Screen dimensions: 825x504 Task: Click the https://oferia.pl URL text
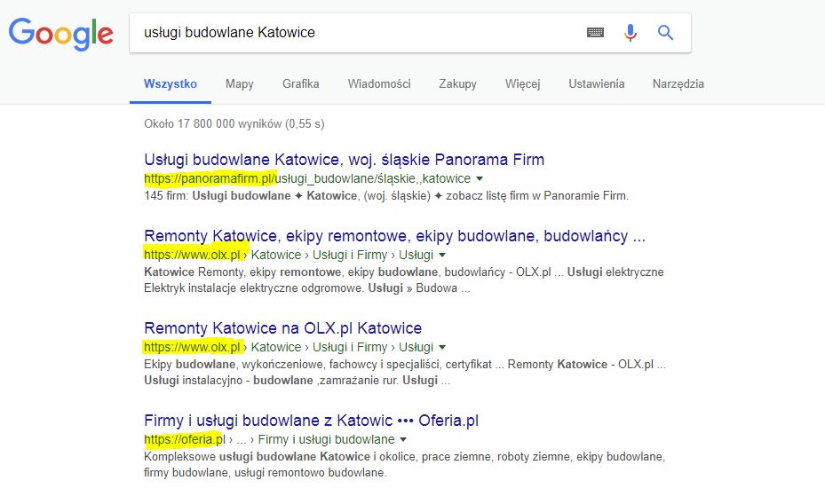pos(185,439)
